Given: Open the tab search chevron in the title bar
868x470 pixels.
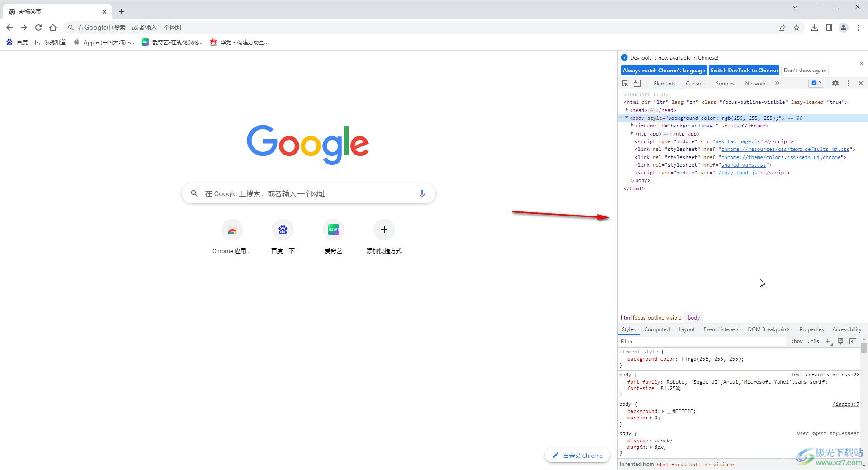Looking at the screenshot, I should tap(795, 7).
